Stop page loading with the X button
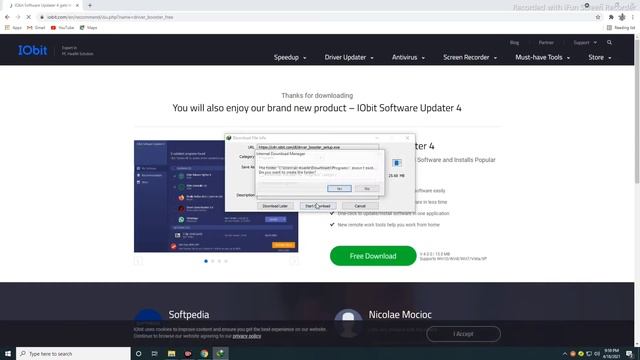 (29, 17)
